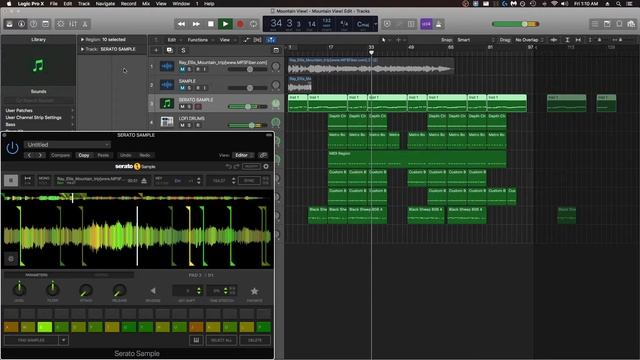Open the Record menu
The width and height of the screenshot is (640, 360).
pos(129,4)
